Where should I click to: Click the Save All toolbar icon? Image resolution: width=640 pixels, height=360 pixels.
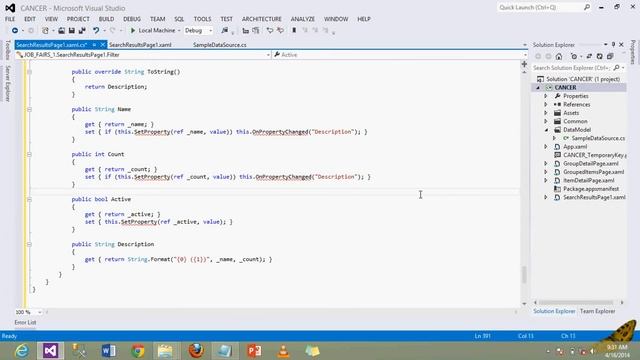[x=82, y=31]
